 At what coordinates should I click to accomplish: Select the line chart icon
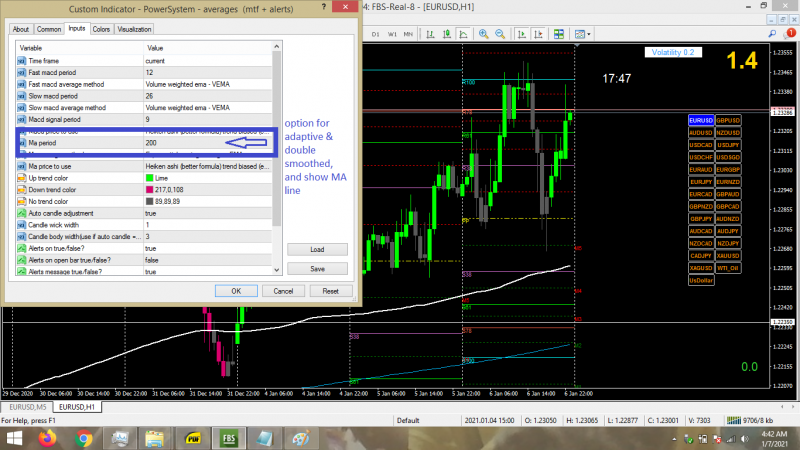click(463, 34)
